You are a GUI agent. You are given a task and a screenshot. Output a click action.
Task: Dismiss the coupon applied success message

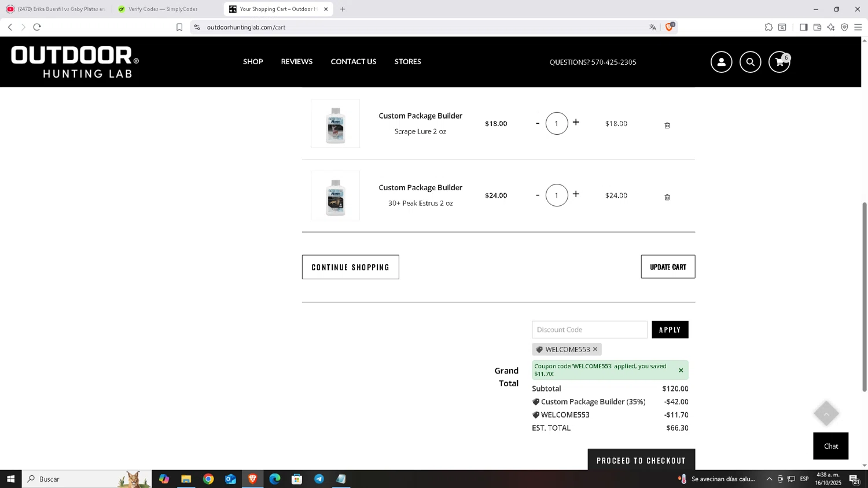click(x=681, y=370)
